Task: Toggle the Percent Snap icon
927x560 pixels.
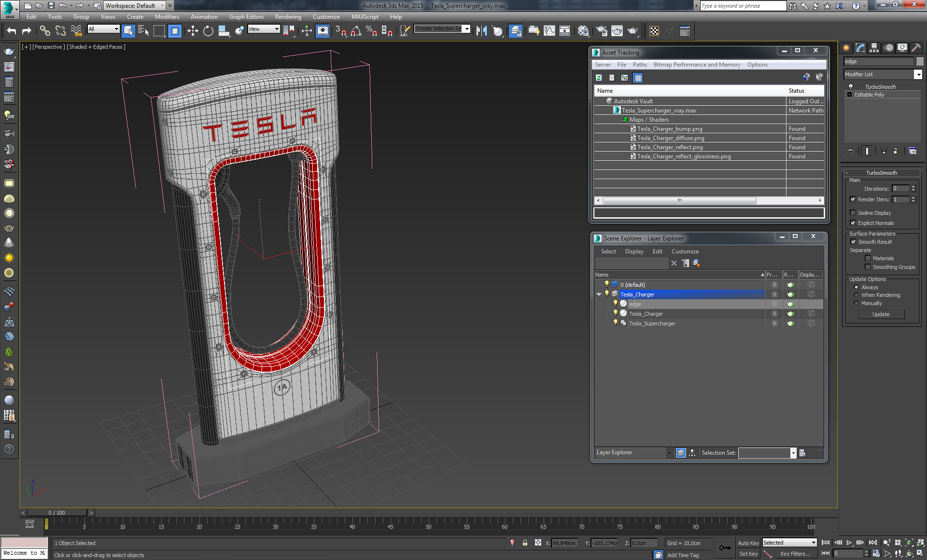Action: tap(371, 31)
